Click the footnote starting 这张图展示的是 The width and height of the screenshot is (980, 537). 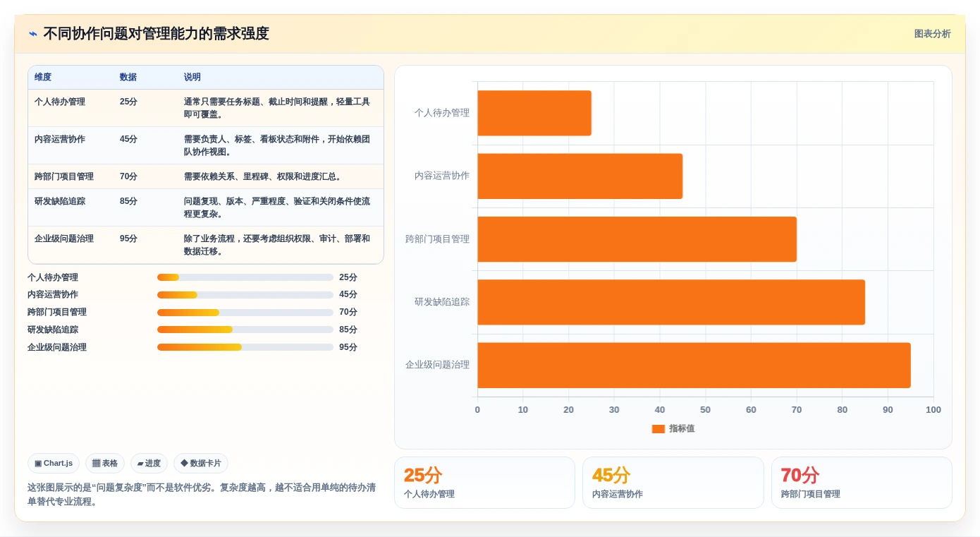coord(202,495)
